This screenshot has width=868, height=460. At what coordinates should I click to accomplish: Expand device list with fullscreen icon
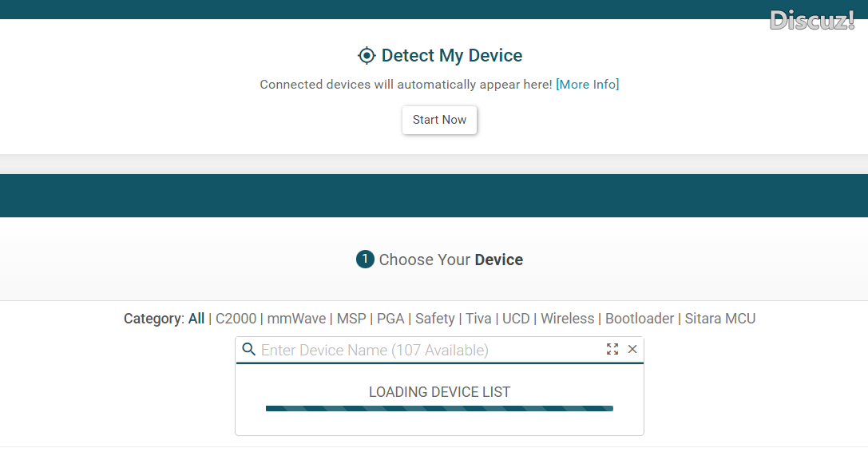(612, 350)
